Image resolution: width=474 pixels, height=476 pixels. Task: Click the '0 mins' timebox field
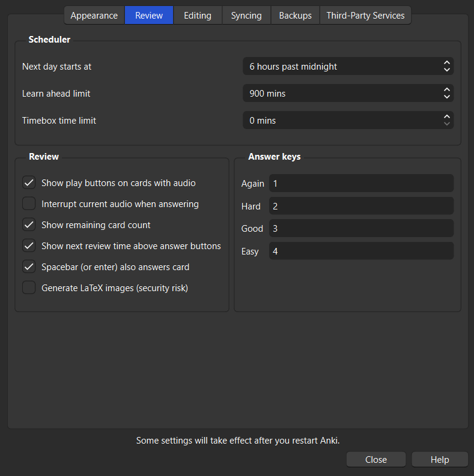(348, 120)
